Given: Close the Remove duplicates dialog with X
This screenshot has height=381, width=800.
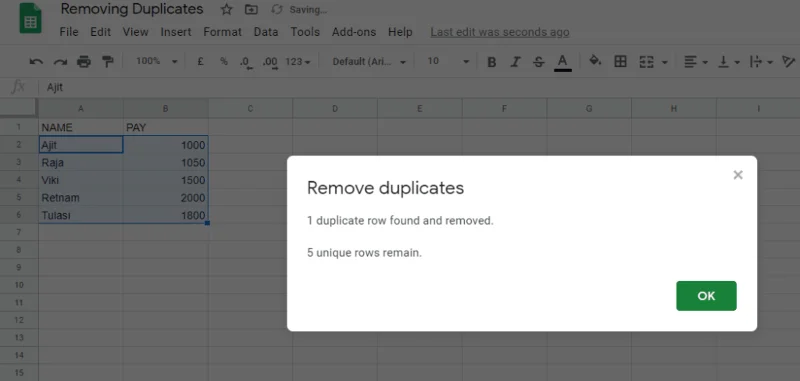Looking at the screenshot, I should click(x=738, y=175).
